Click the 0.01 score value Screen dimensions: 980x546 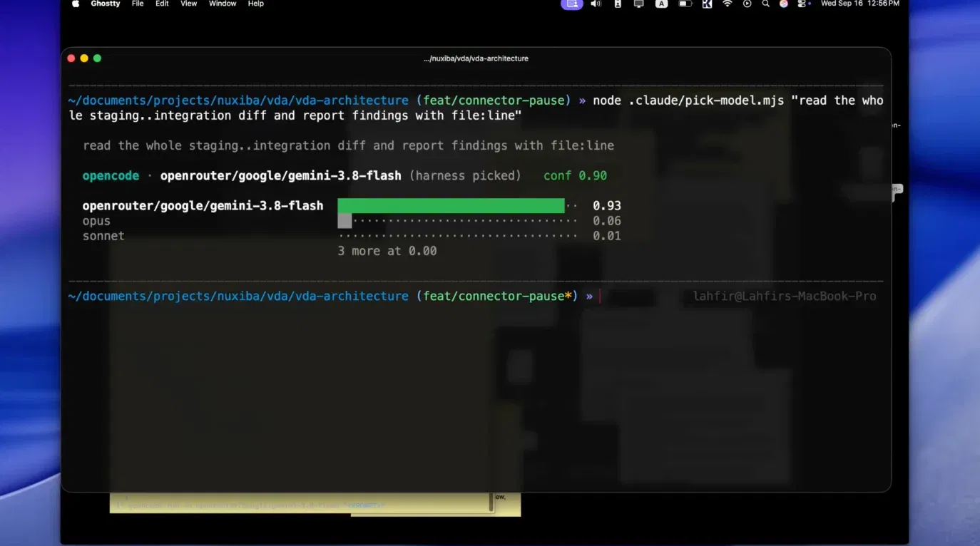(607, 236)
